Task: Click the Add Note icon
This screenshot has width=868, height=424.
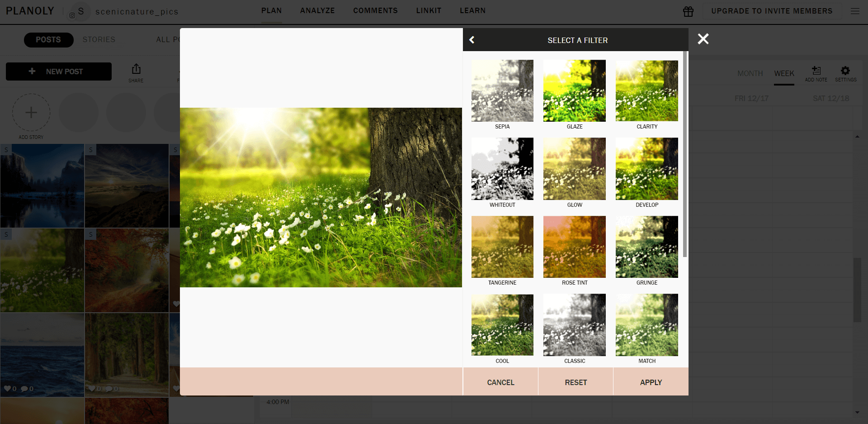Action: click(x=816, y=71)
